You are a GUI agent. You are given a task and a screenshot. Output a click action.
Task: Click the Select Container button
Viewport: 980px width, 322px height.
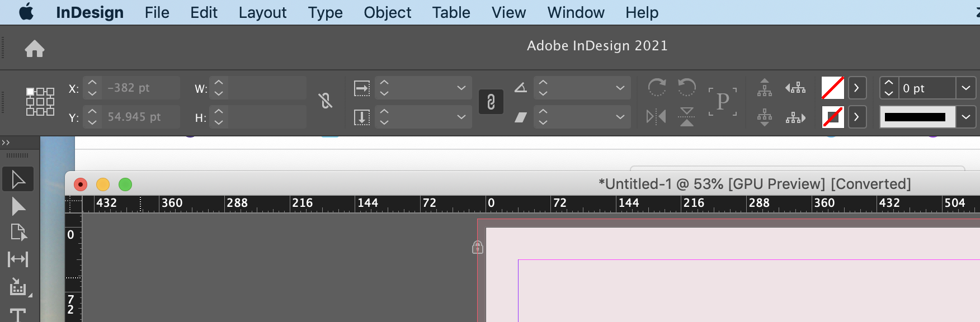click(x=723, y=101)
